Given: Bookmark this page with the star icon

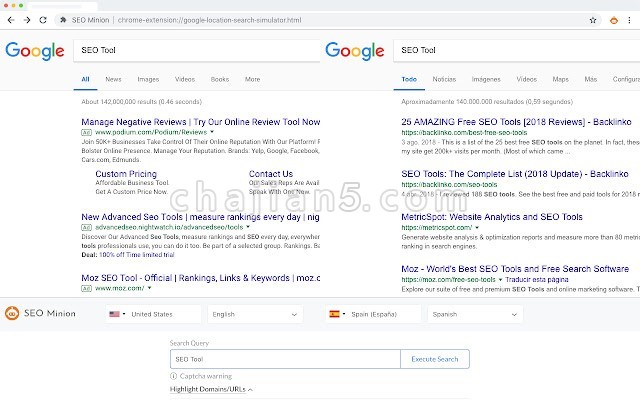Looking at the screenshot, I should coord(593,20).
